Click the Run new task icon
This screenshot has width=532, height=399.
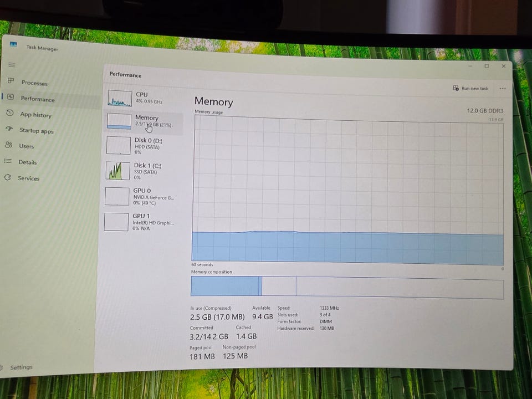(456, 88)
